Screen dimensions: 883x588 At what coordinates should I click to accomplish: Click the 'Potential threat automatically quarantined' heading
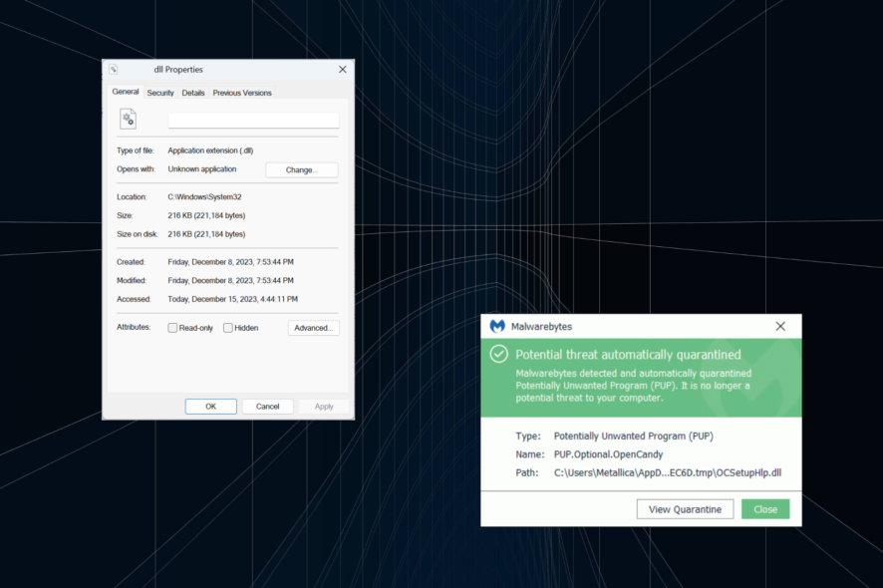coord(629,355)
